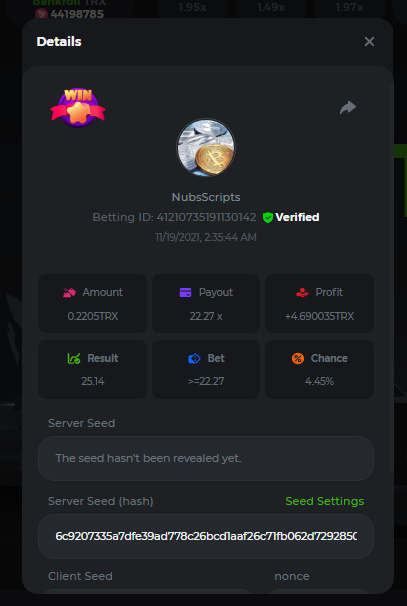407x606 pixels.
Task: Click the WIN badge icon
Action: coord(78,107)
